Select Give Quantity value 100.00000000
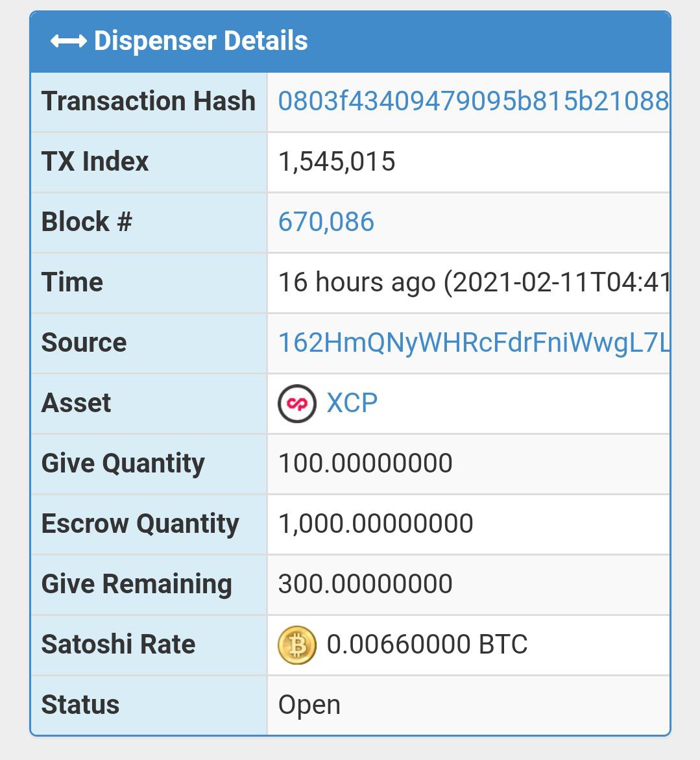 point(365,463)
